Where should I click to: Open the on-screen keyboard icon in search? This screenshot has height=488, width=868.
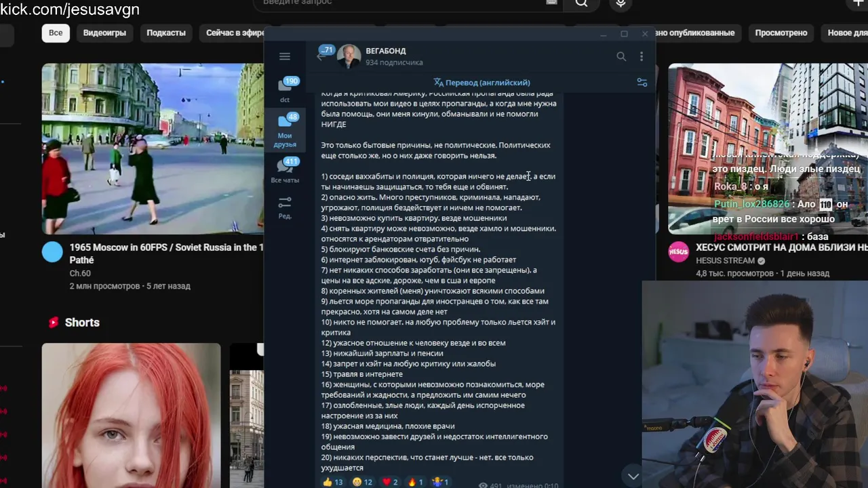click(551, 3)
